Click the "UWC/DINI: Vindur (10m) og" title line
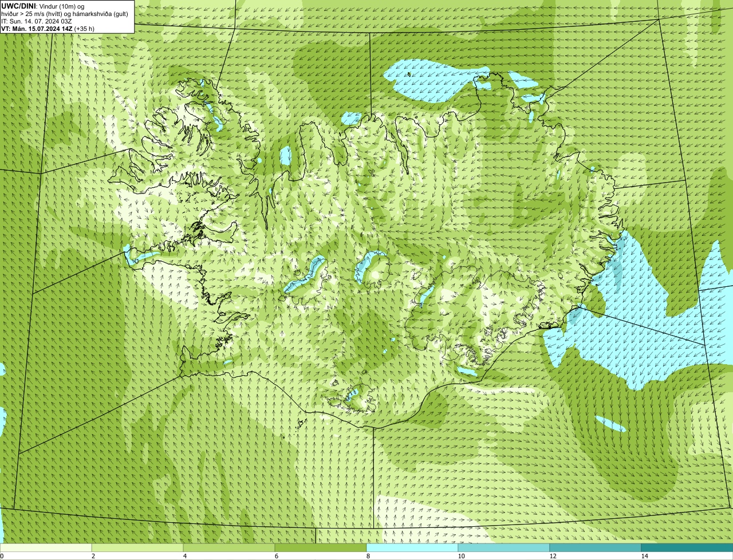The height and width of the screenshot is (560, 733). (43, 6)
